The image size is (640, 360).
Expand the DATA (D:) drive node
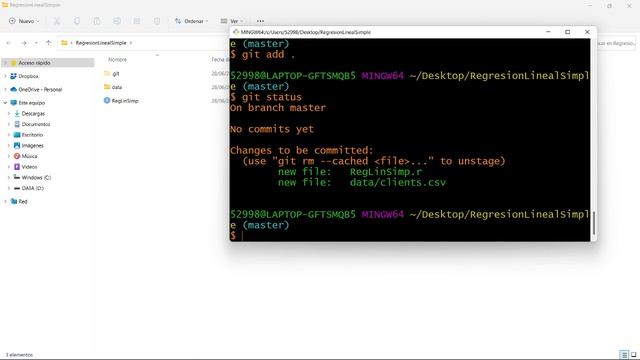(9, 188)
